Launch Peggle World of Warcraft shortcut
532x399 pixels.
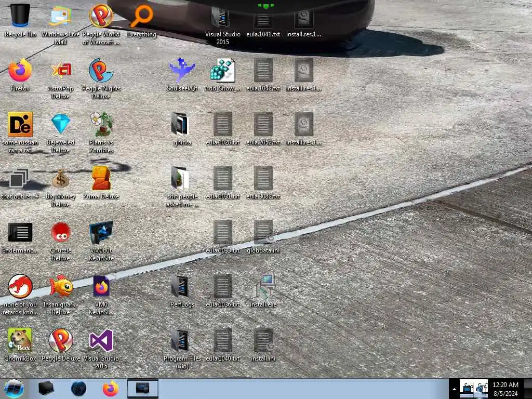tap(101, 24)
